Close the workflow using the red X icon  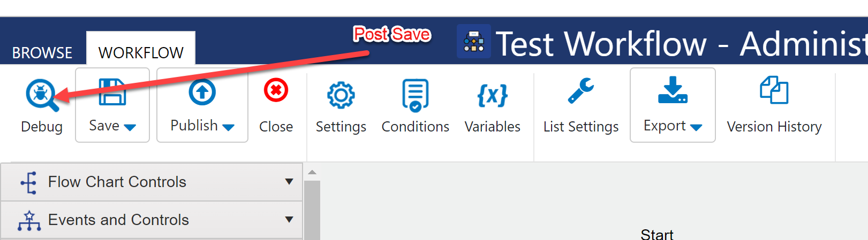pyautogui.click(x=276, y=90)
